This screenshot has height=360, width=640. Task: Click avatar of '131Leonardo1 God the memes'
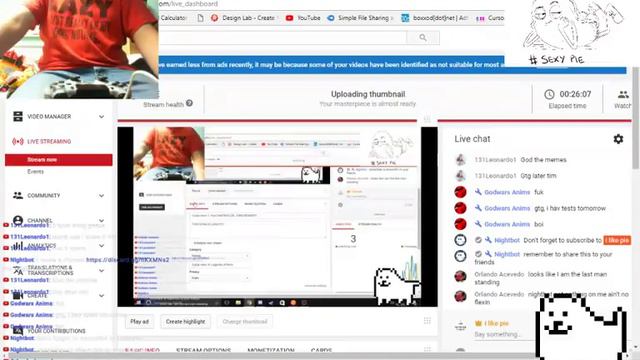point(460,160)
